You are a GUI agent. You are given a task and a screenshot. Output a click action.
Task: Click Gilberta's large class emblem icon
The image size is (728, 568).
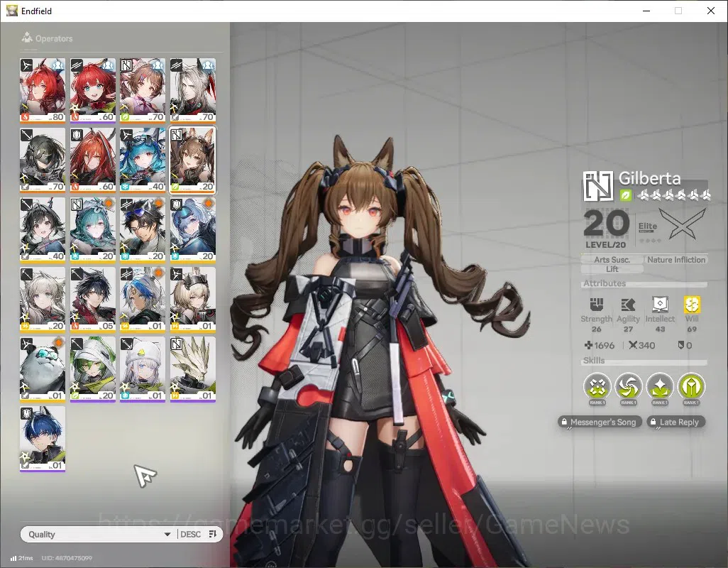598,186
